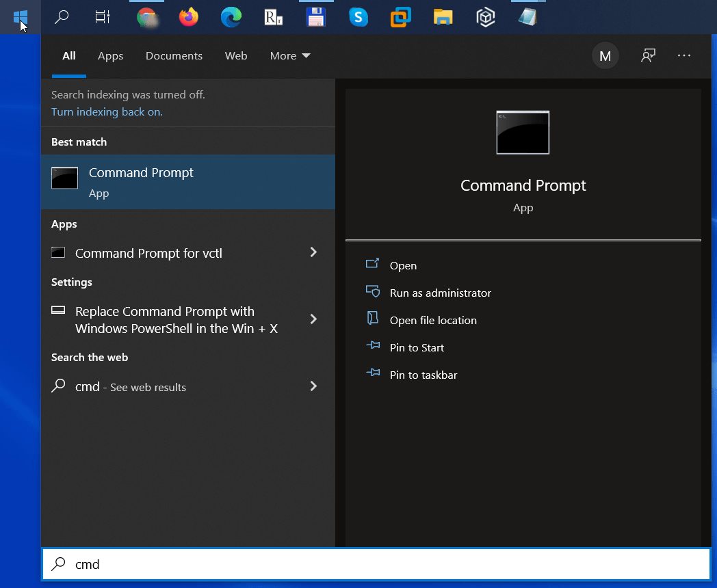Expand Command Prompt for vctl result
This screenshot has height=588, width=717.
313,253
